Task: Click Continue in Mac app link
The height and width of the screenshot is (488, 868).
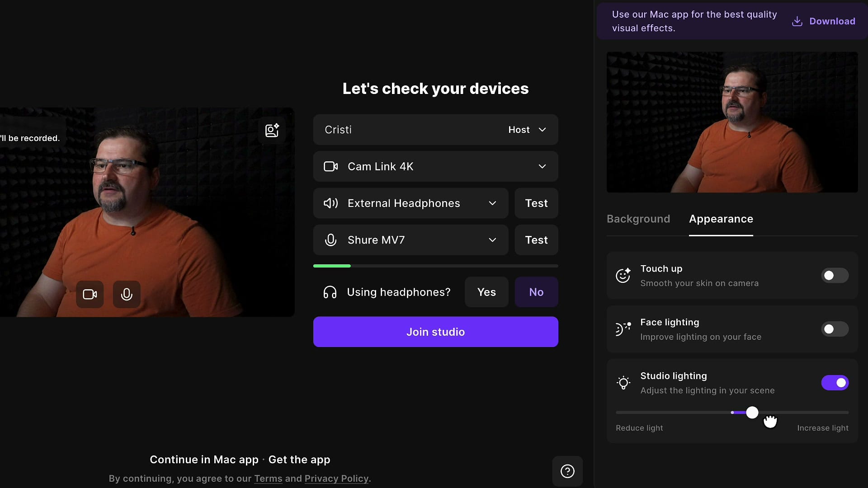Action: pos(204,460)
